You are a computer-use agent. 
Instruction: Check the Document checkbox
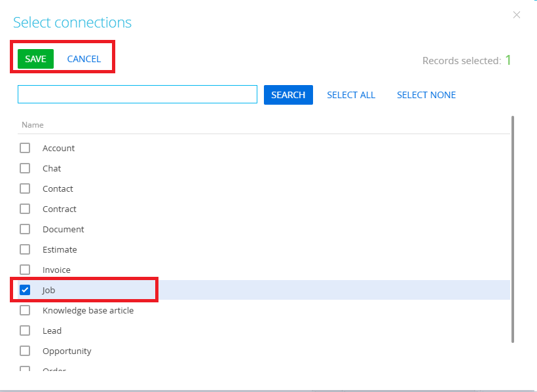coord(25,229)
